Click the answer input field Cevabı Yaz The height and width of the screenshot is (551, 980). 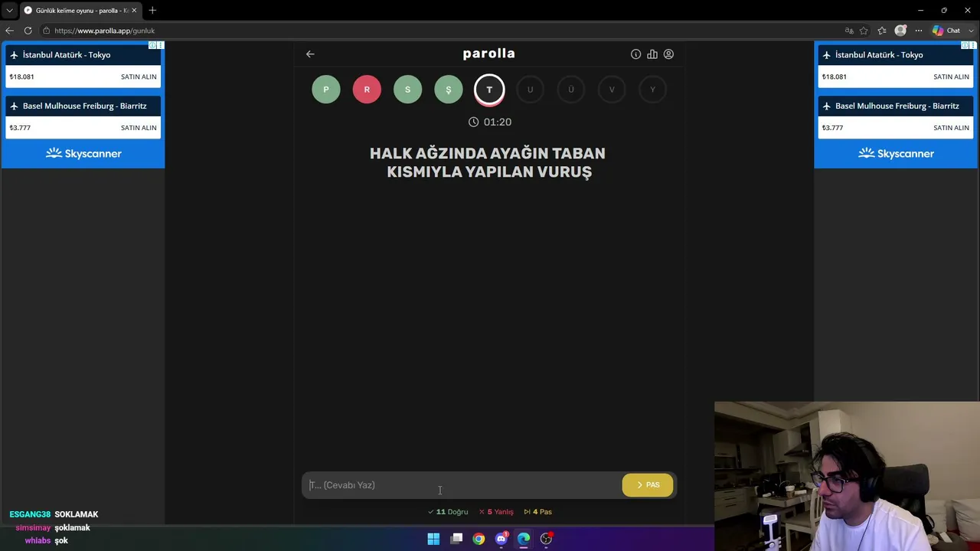pyautogui.click(x=462, y=485)
